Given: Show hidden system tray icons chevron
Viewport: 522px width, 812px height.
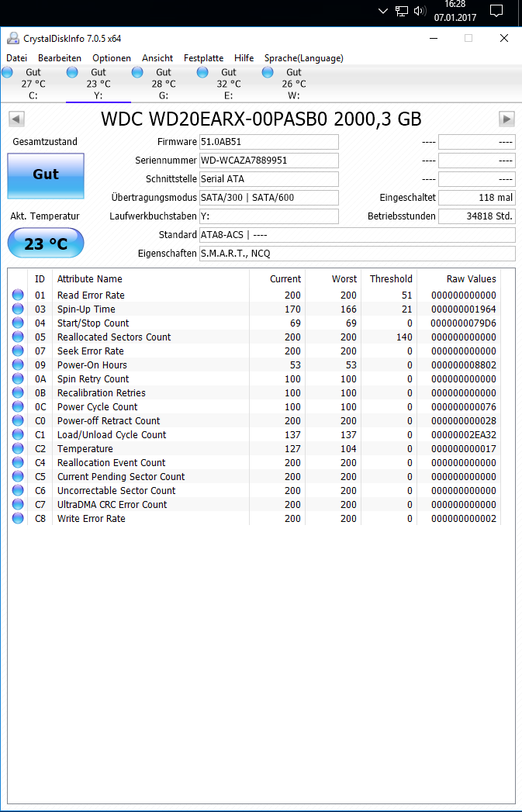Looking at the screenshot, I should (382, 11).
